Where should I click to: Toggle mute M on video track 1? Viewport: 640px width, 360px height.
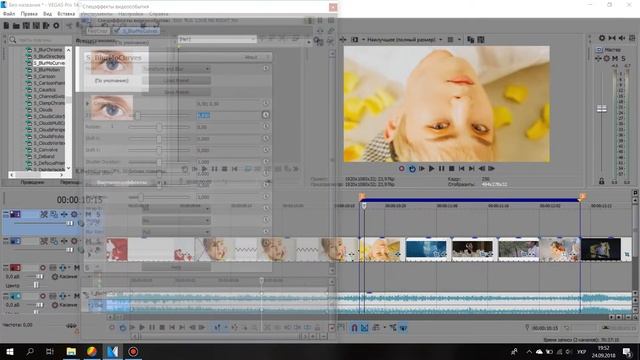coord(88,214)
